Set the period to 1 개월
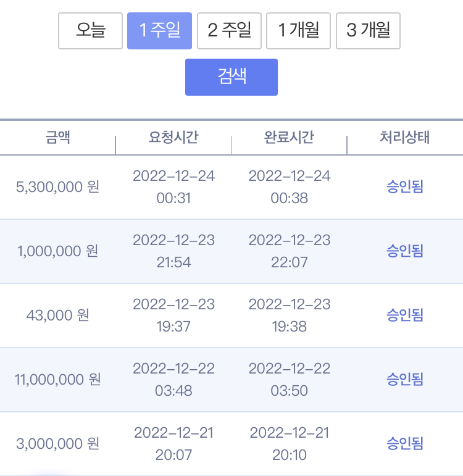This screenshot has width=463, height=476. [298, 31]
